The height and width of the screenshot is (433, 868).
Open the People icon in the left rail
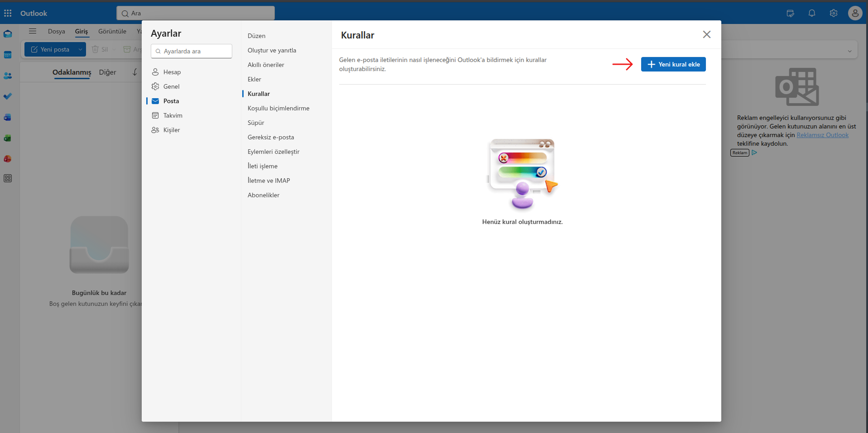8,76
